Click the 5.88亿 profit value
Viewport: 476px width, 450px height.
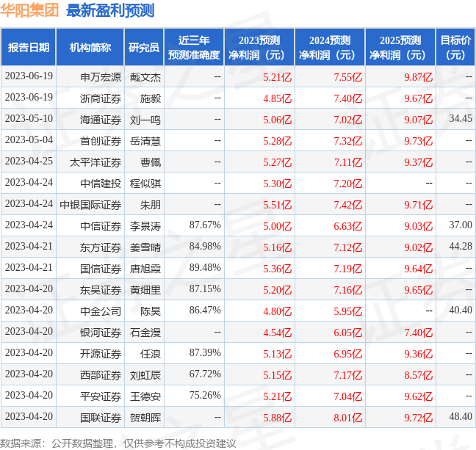click(x=277, y=418)
